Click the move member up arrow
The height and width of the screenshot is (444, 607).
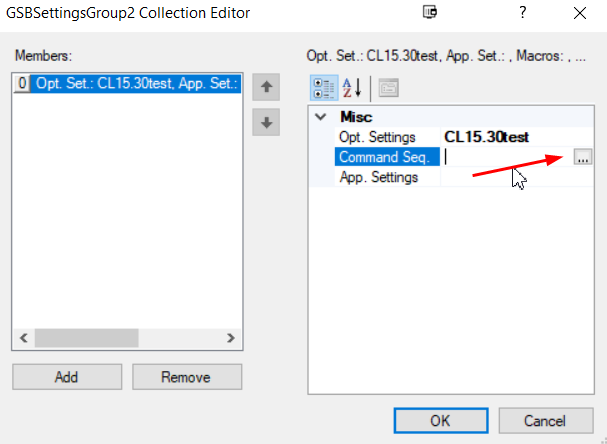pyautogui.click(x=266, y=87)
